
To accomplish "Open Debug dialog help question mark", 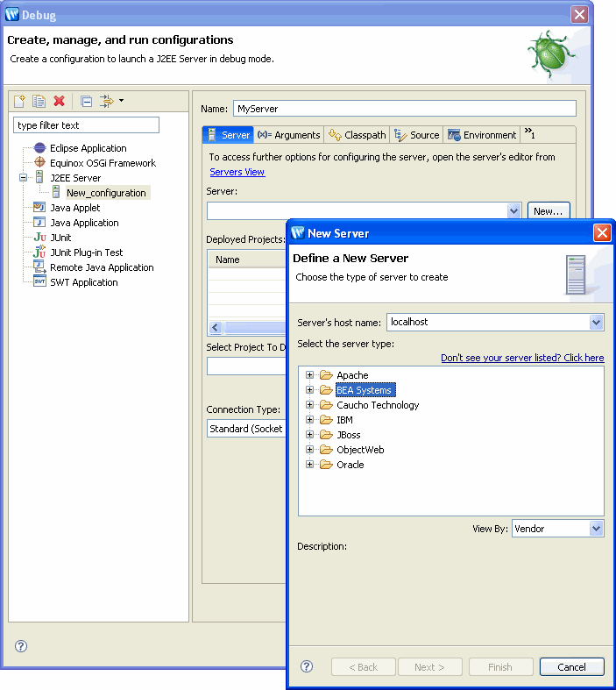I will click(21, 646).
